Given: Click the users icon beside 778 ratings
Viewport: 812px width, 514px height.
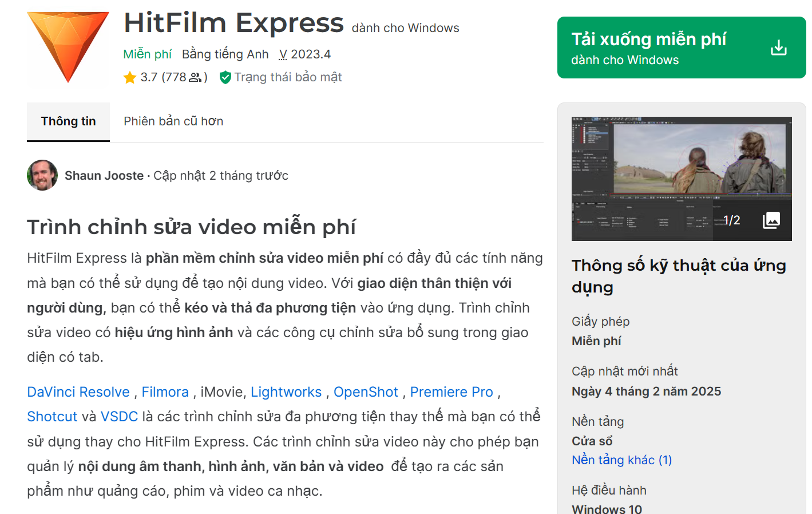Looking at the screenshot, I should 195,77.
